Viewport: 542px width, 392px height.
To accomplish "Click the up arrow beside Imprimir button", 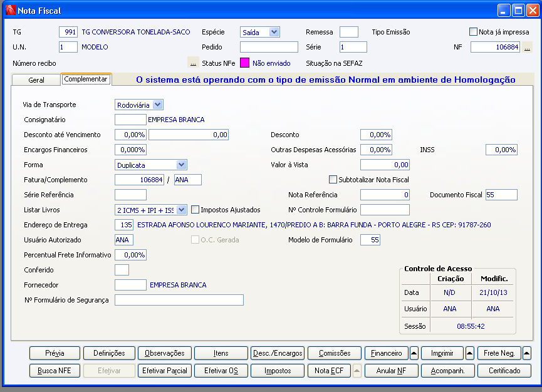I will [469, 353].
